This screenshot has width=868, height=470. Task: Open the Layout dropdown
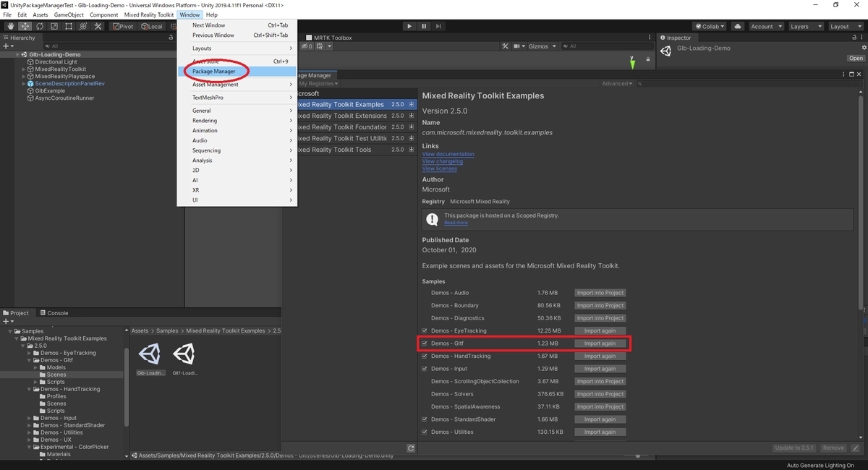[845, 26]
